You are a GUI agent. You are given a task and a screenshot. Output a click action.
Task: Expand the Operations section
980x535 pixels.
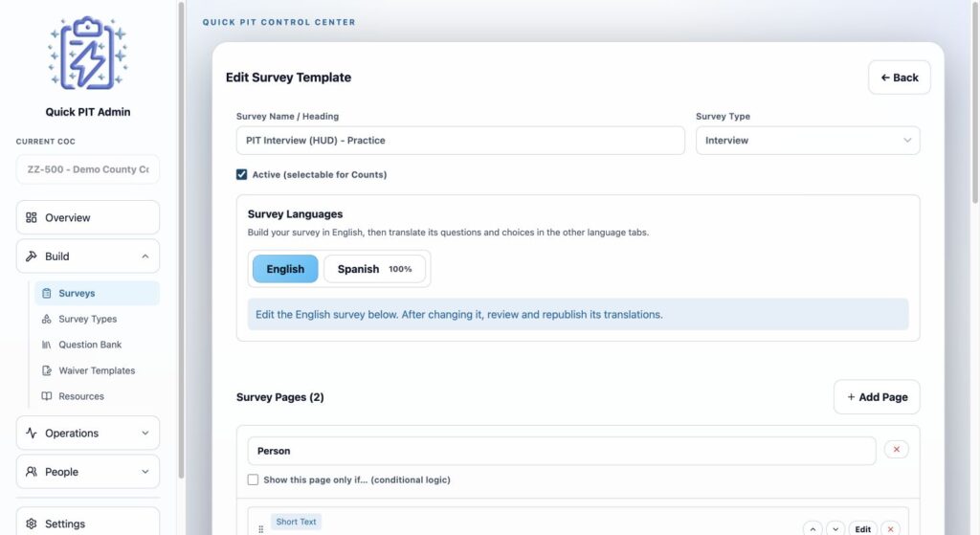pos(87,434)
